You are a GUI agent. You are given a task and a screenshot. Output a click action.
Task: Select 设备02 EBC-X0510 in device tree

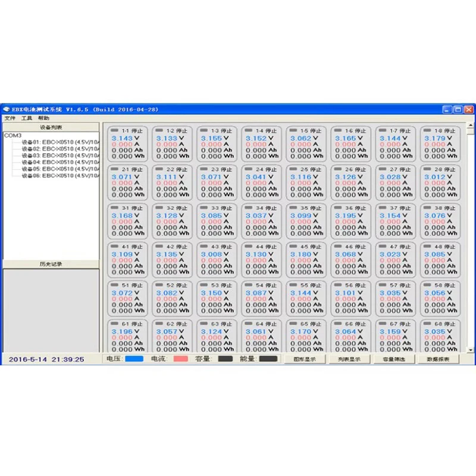(x=61, y=149)
